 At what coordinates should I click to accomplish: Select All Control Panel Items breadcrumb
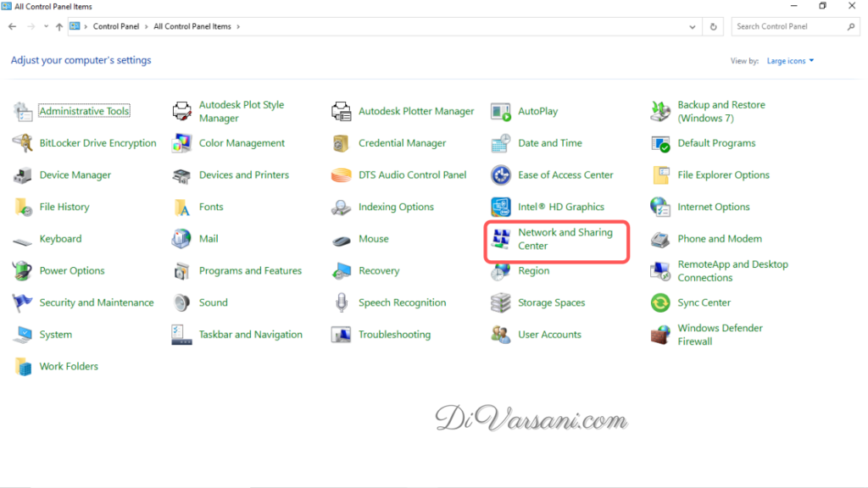pyautogui.click(x=192, y=26)
